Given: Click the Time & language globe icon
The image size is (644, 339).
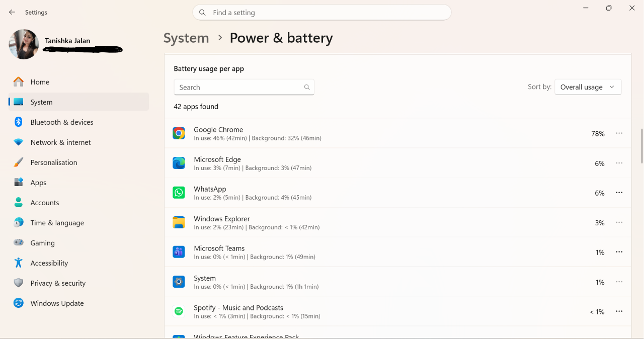Looking at the screenshot, I should 19,222.
